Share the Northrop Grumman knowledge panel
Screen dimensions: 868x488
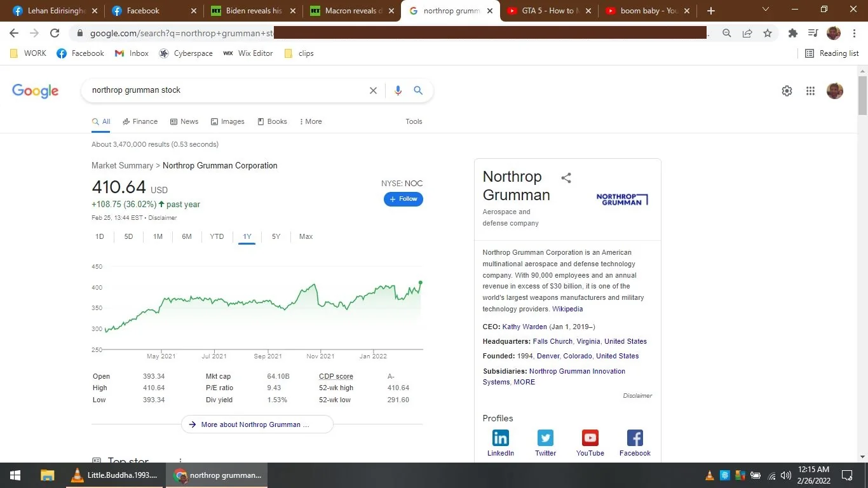point(566,178)
